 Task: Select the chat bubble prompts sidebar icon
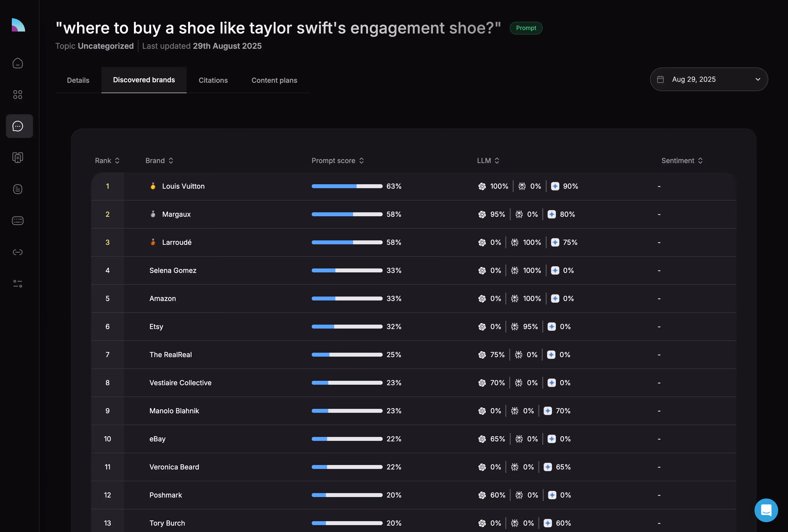click(x=18, y=126)
